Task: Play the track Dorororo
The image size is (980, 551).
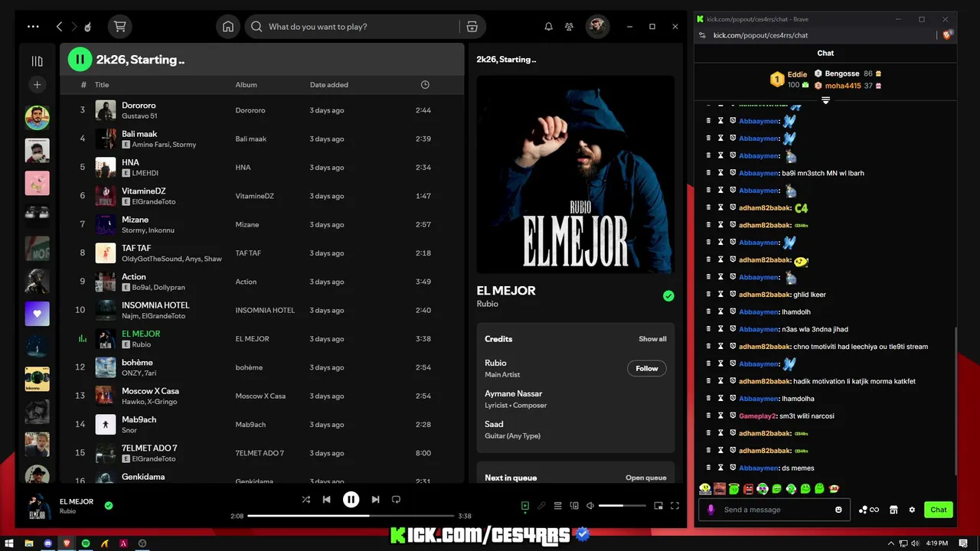Action: [262, 110]
